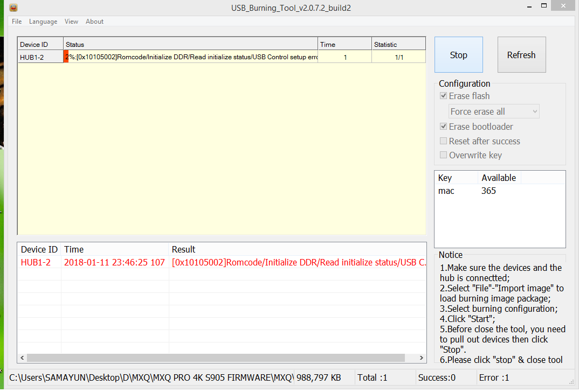Image resolution: width=579 pixels, height=392 pixels.
Task: Open the Language menu
Action: tap(43, 22)
